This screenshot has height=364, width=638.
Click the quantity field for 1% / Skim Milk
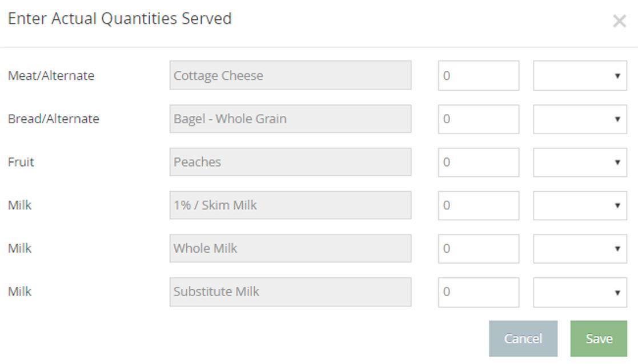click(478, 205)
